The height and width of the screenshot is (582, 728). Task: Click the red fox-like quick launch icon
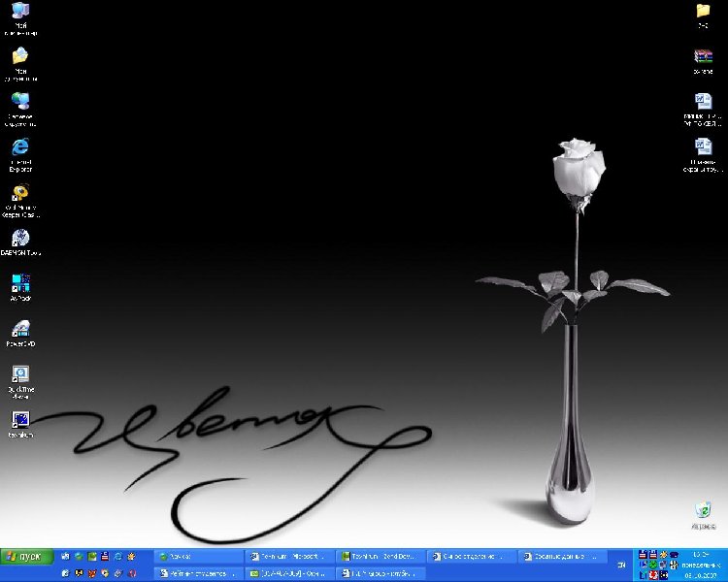tap(92, 573)
